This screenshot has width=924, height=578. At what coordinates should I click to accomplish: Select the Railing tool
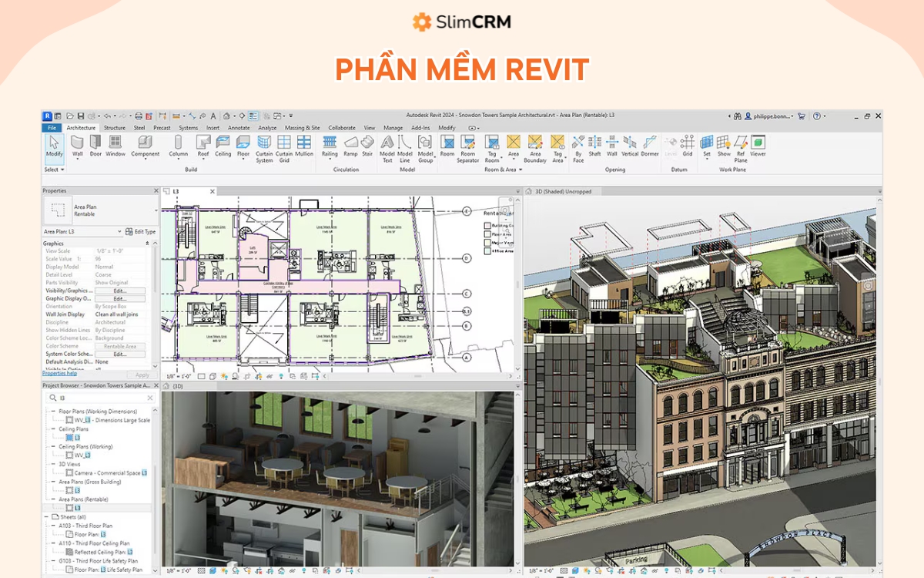pos(330,146)
